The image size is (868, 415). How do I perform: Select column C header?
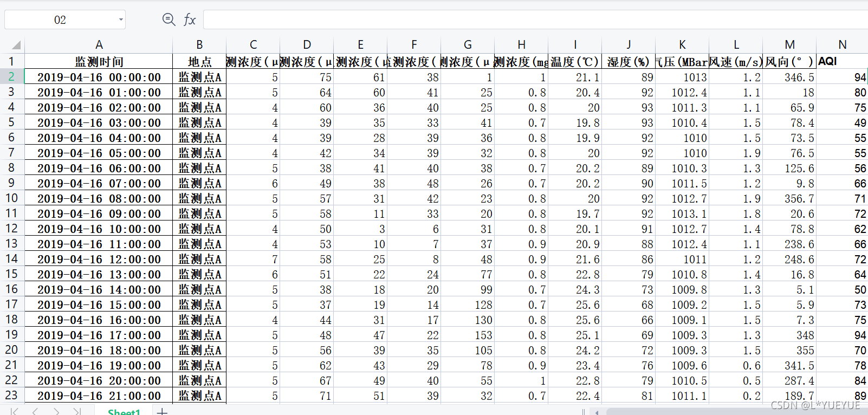[253, 45]
